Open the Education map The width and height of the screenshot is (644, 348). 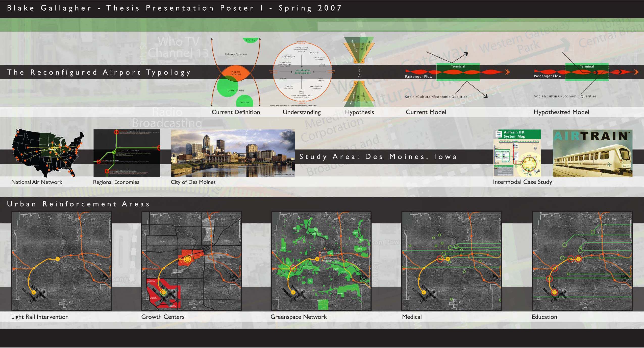click(582, 261)
